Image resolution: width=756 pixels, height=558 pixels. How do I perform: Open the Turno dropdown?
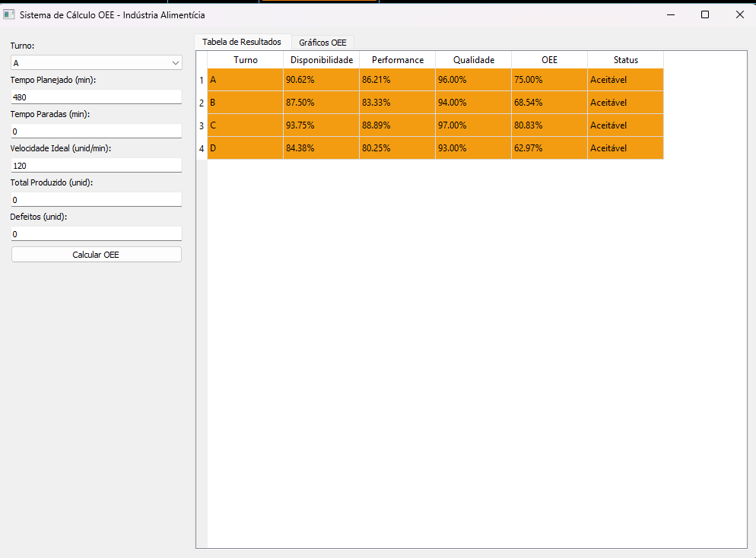[97, 62]
